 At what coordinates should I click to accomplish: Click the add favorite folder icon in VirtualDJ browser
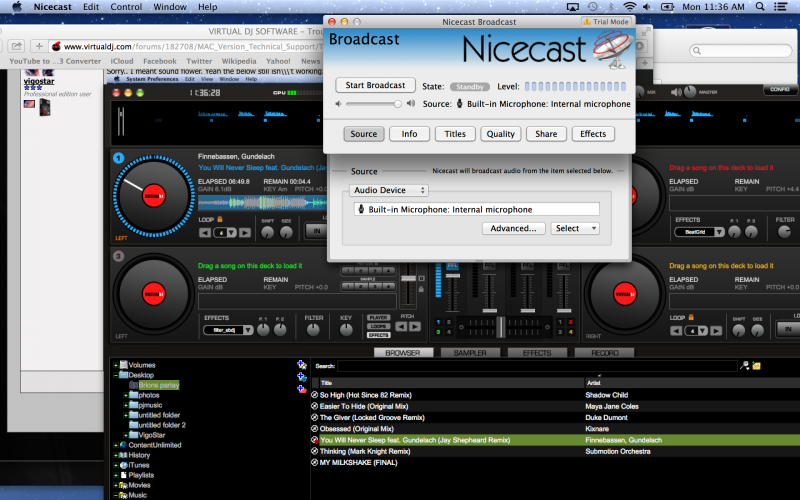click(x=302, y=365)
